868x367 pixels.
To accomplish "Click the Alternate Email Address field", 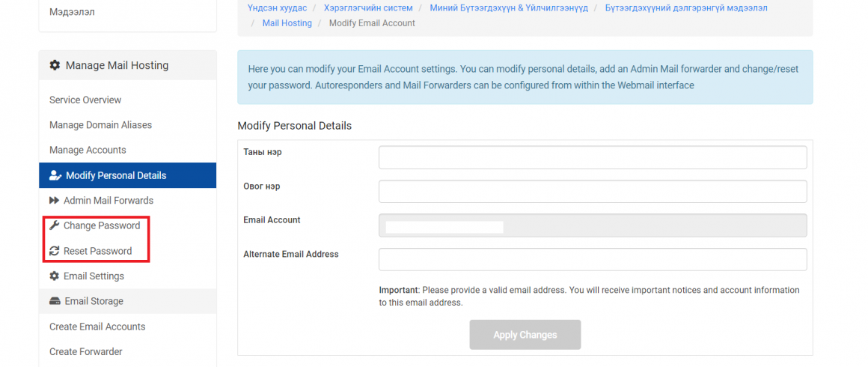I will click(x=593, y=259).
